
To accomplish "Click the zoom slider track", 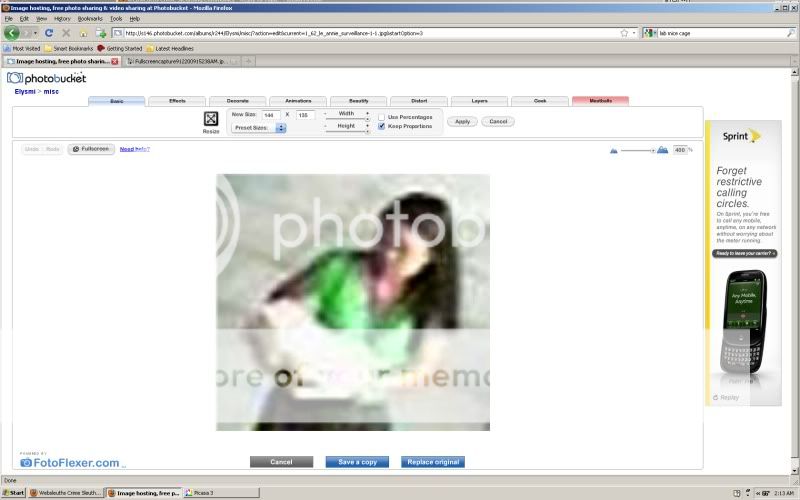I will coord(637,150).
